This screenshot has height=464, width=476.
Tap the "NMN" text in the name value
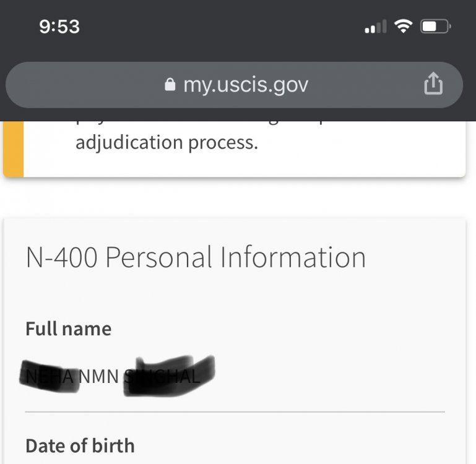click(100, 376)
